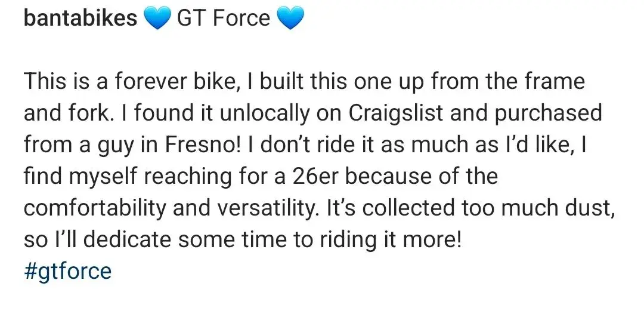Click the word purchased in caption
The image size is (644, 320).
click(x=549, y=114)
